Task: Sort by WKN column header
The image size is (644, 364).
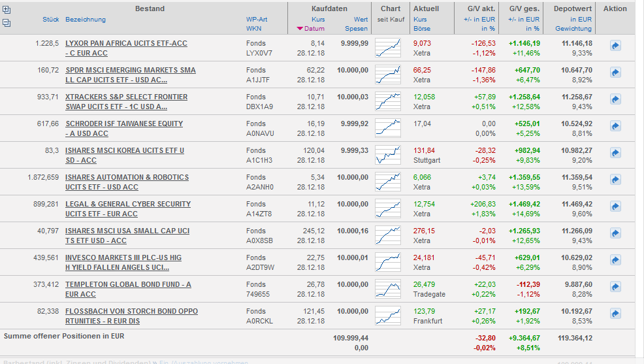Action: coord(253,29)
